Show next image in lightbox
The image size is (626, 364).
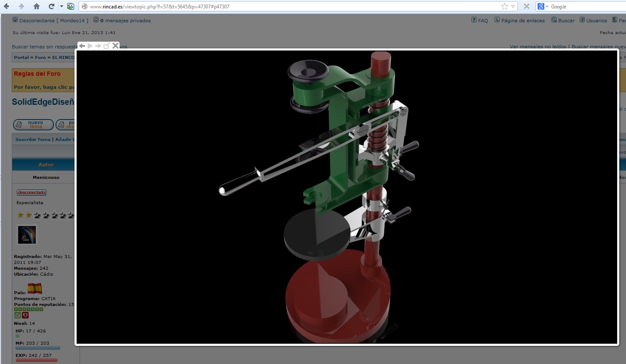pos(98,45)
